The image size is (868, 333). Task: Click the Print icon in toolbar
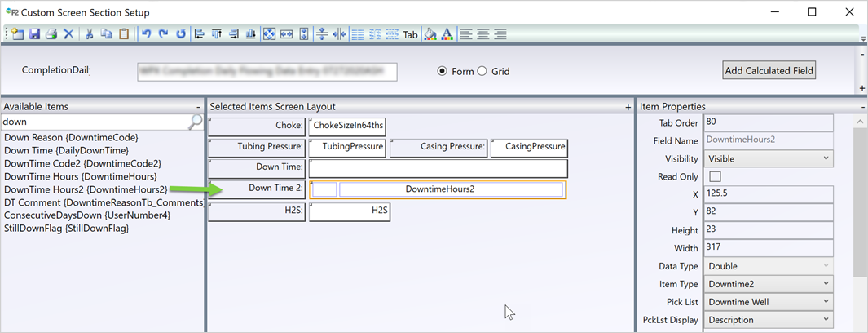click(x=51, y=34)
